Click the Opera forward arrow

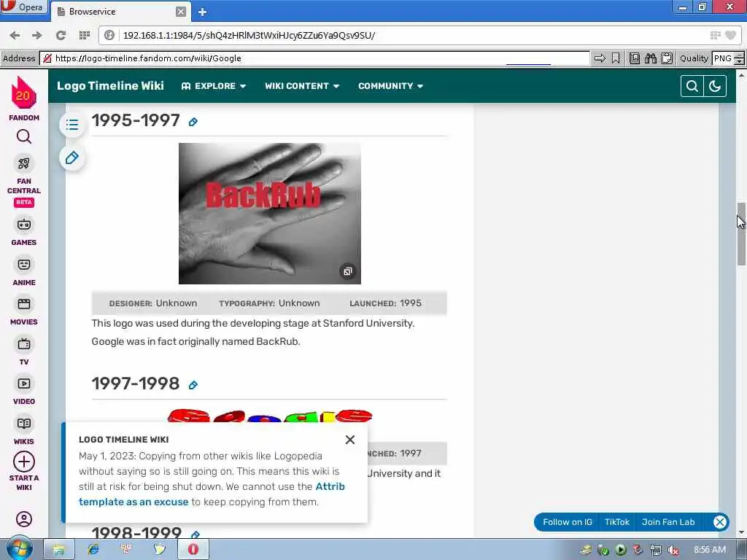click(x=37, y=35)
